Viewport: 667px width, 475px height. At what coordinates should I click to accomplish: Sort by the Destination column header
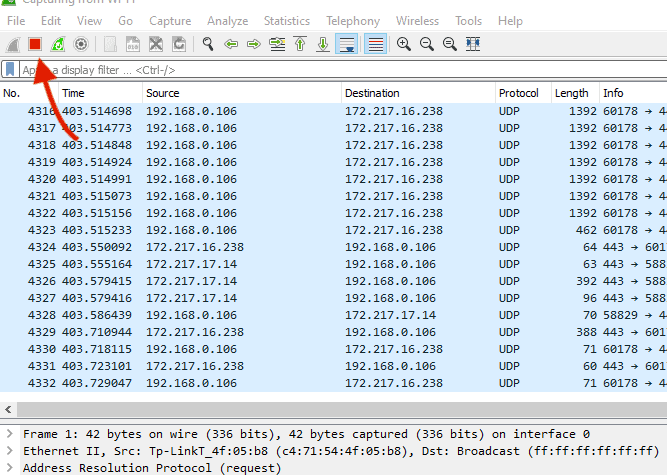[x=418, y=93]
